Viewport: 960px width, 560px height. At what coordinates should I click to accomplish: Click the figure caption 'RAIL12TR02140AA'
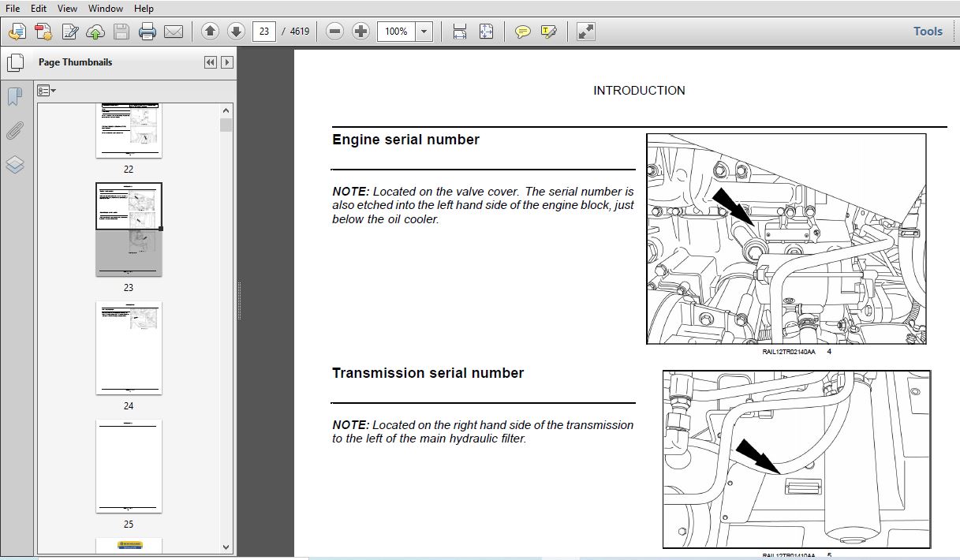(x=789, y=352)
